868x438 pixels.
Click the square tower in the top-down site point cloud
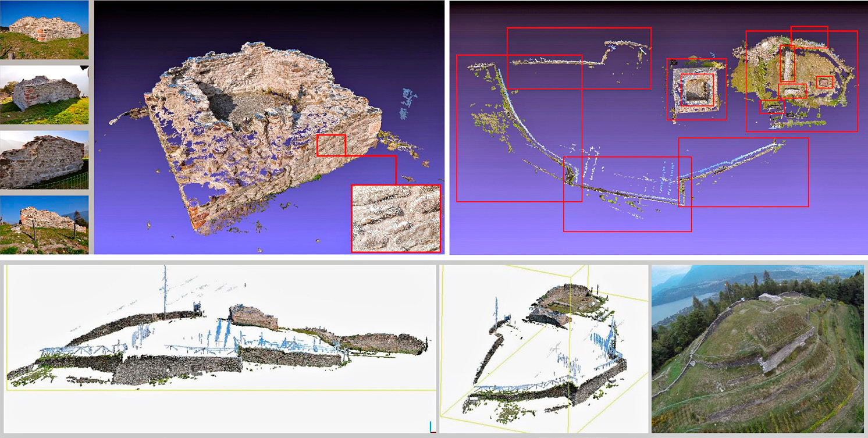pos(696,90)
